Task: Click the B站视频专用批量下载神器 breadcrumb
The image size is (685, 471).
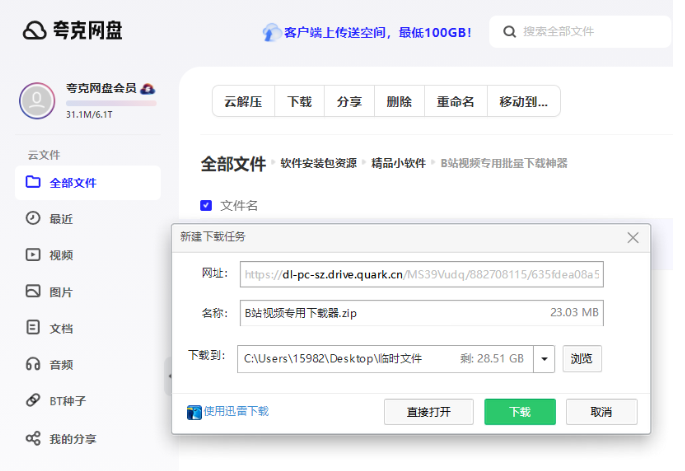Action: (x=504, y=163)
